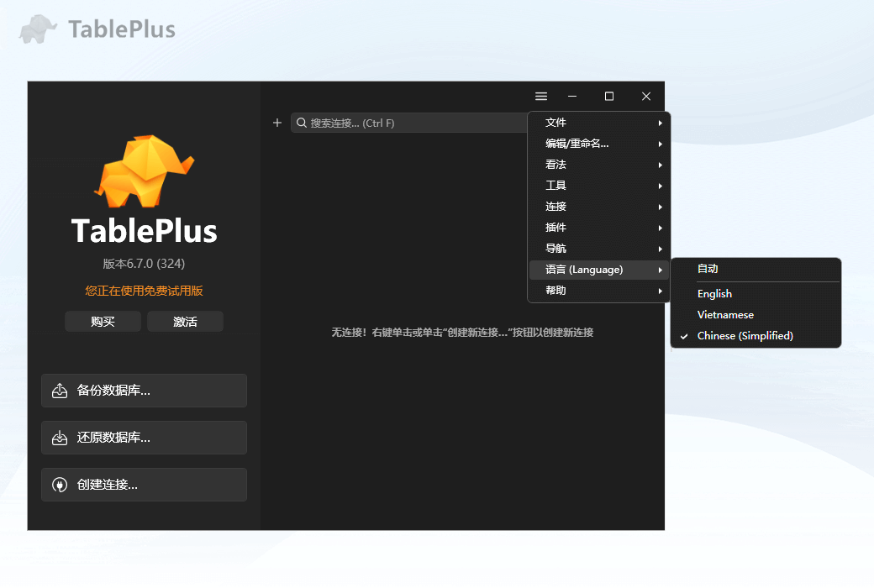Click the magnifier icon in the search bar
874x588 pixels.
point(302,123)
